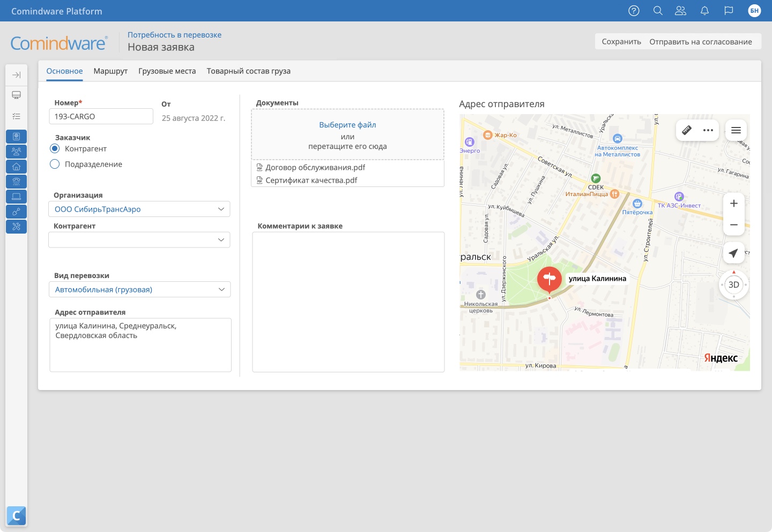Locate me with map arrow button

(x=733, y=253)
